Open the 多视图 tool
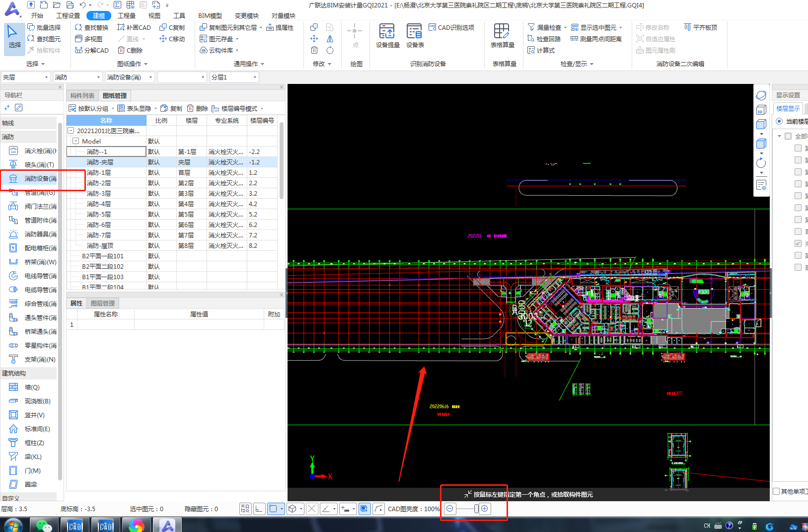This screenshot has width=808, height=532. 88,39
